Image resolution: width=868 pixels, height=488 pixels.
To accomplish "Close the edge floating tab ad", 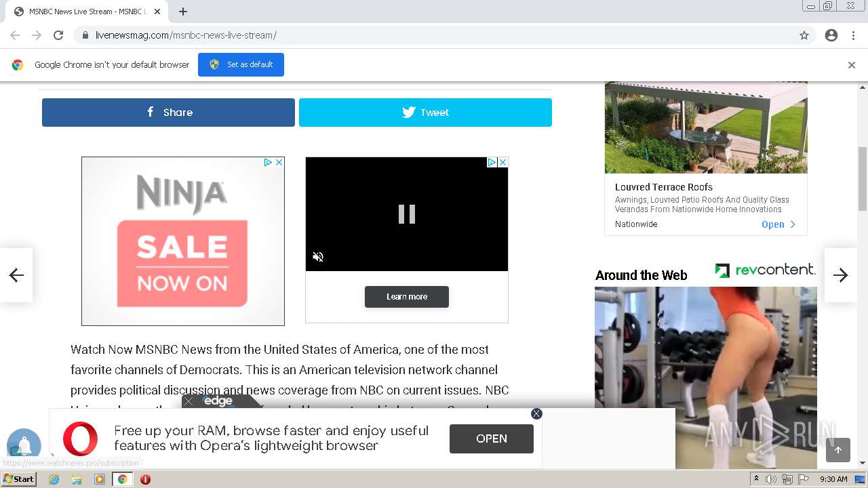I will (x=189, y=401).
